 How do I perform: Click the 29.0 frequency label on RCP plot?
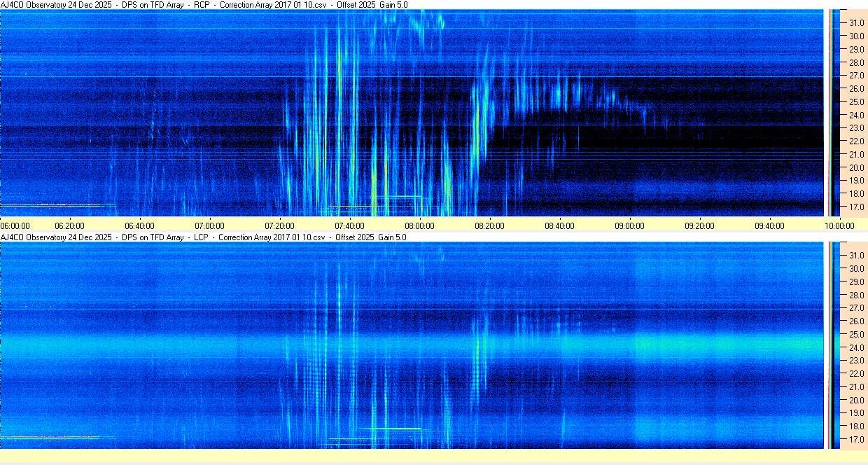click(x=857, y=50)
